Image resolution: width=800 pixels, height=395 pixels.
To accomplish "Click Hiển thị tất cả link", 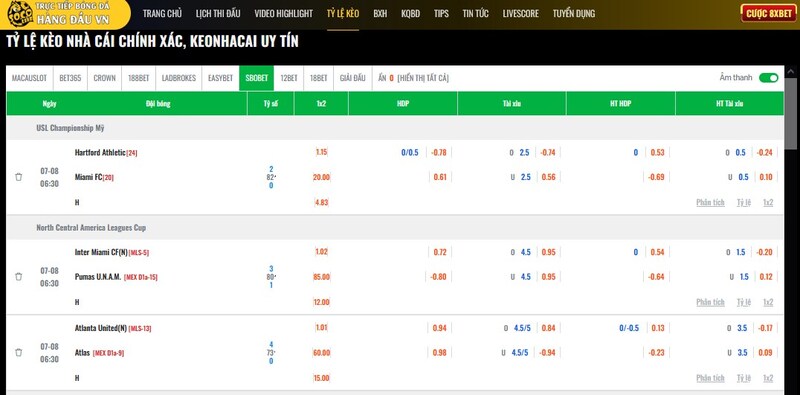I will click(x=423, y=78).
